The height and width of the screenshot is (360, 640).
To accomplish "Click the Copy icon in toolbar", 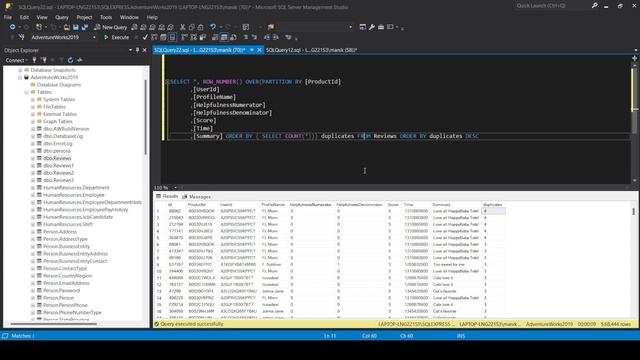I will tap(191, 27).
